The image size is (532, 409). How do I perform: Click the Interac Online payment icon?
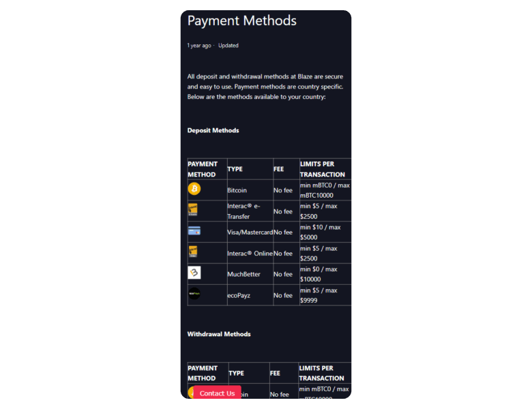pyautogui.click(x=194, y=252)
